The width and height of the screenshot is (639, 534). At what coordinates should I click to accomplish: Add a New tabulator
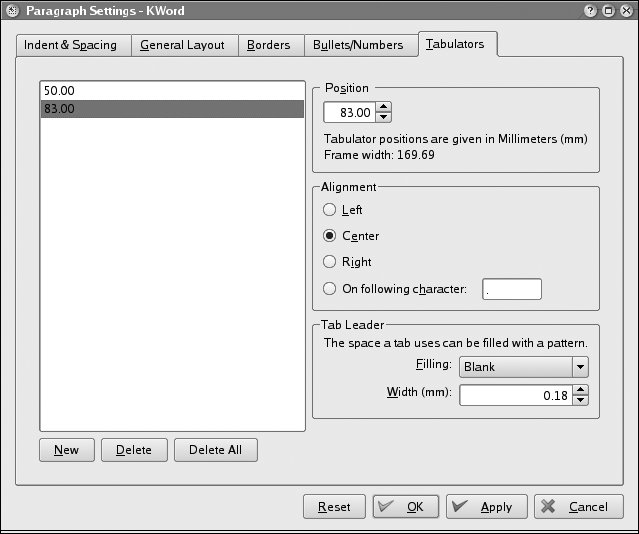tap(67, 450)
